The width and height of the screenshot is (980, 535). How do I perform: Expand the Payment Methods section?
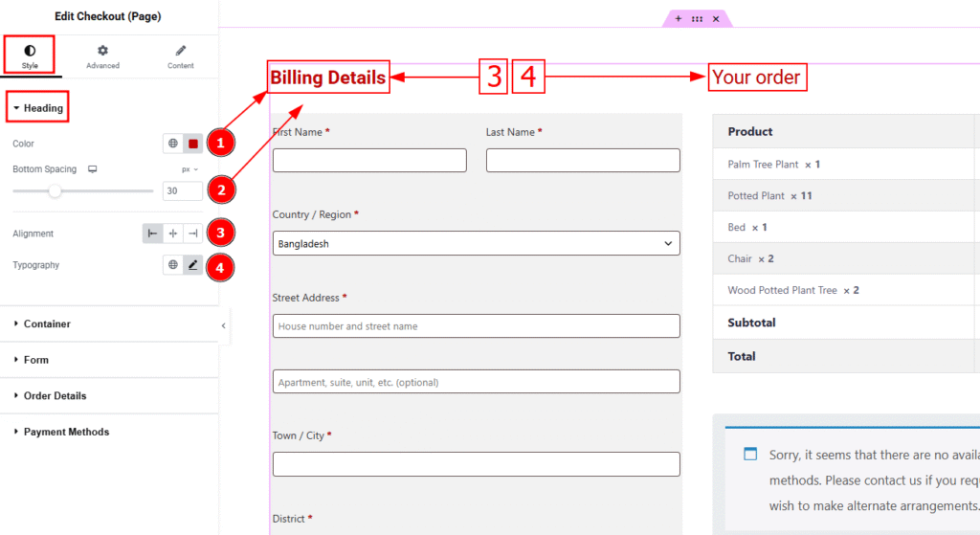pyautogui.click(x=66, y=432)
